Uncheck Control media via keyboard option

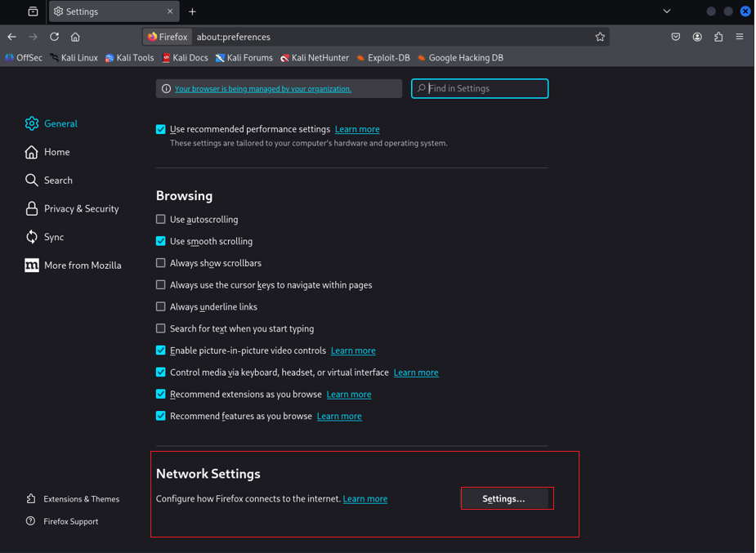160,372
